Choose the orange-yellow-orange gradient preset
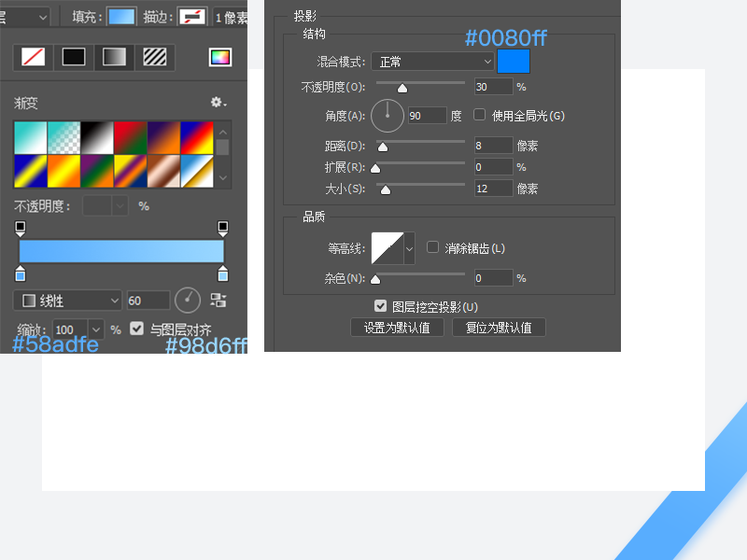Image resolution: width=747 pixels, height=560 pixels. point(63,171)
